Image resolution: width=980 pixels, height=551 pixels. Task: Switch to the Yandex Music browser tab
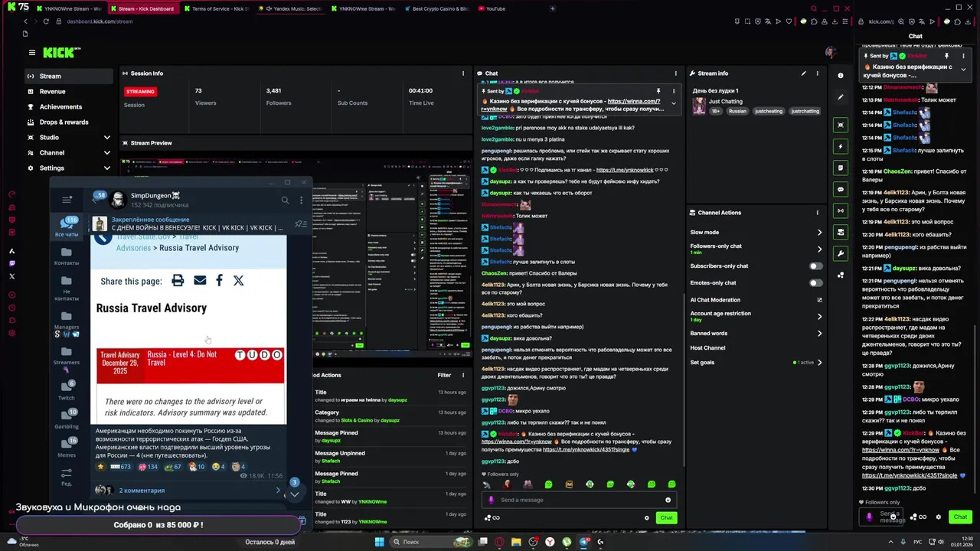click(291, 8)
